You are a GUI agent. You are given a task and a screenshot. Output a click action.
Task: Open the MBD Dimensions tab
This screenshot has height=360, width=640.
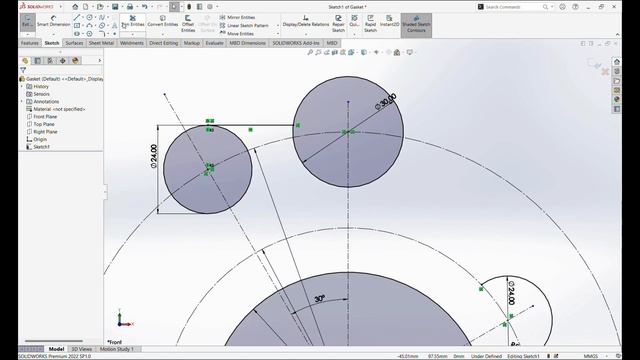point(247,43)
